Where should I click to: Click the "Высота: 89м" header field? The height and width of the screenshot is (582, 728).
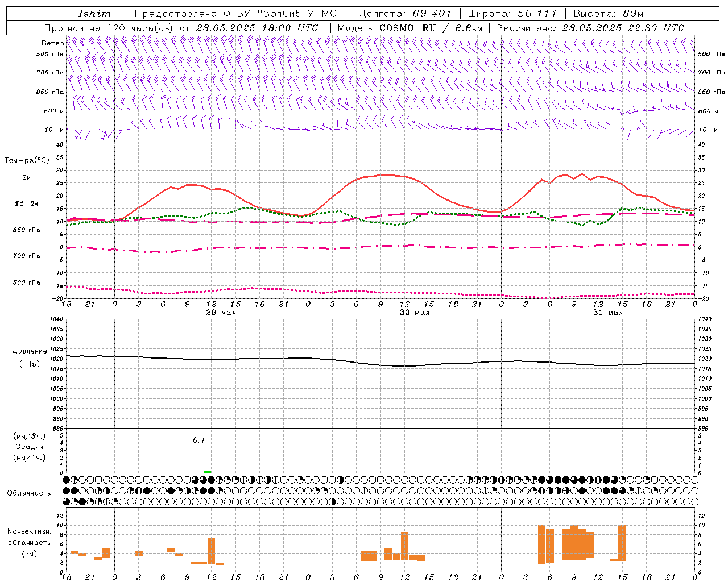coord(609,14)
